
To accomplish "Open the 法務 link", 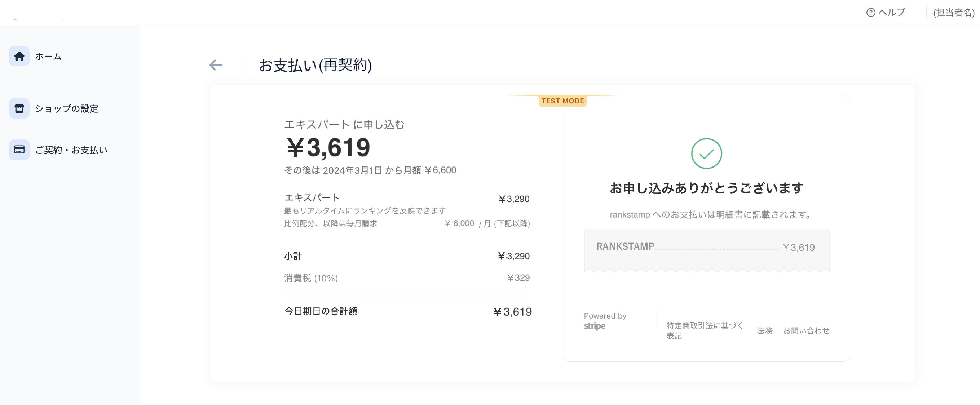I will click(x=765, y=330).
